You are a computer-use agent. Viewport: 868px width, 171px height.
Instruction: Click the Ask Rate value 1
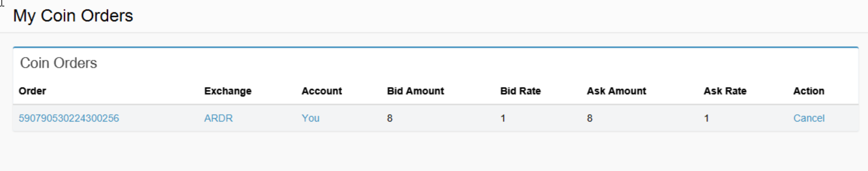(706, 118)
